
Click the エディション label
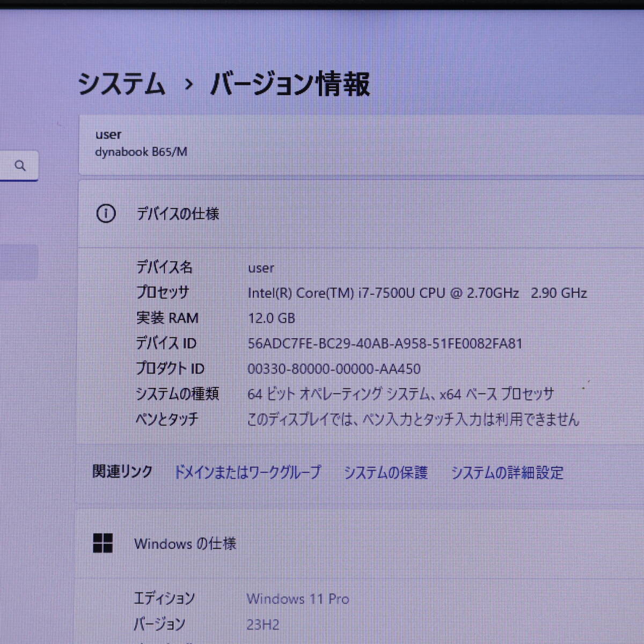click(x=164, y=598)
